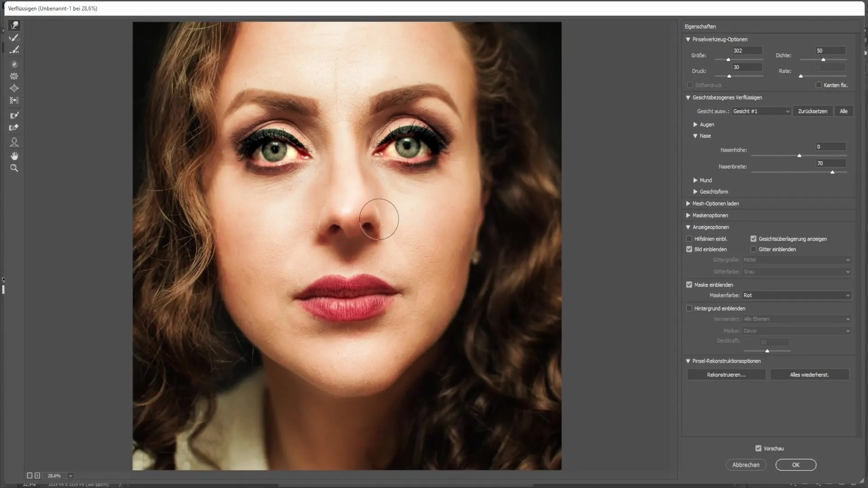Image resolution: width=868 pixels, height=488 pixels.
Task: Expand the Mund group
Action: 695,180
